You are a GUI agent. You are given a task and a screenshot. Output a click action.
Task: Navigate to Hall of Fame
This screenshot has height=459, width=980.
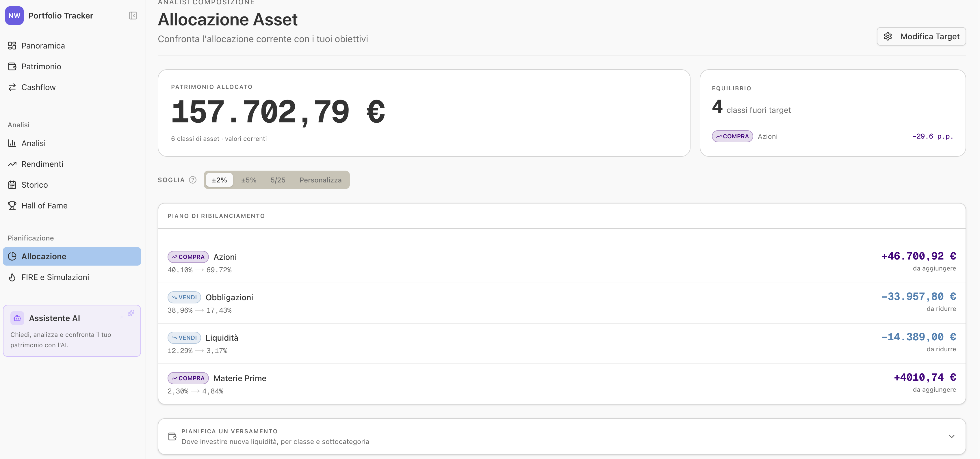[72, 206]
